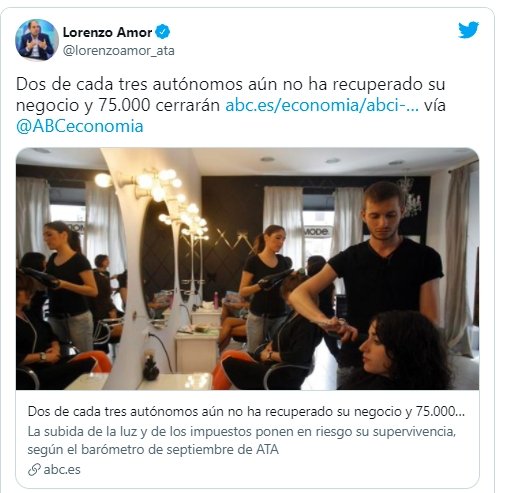Click the blue verified badge

pyautogui.click(x=163, y=32)
